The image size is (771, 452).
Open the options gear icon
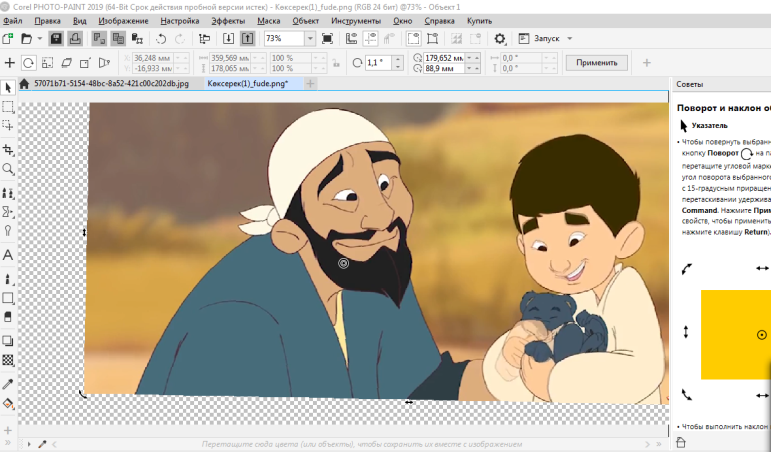[x=500, y=38]
